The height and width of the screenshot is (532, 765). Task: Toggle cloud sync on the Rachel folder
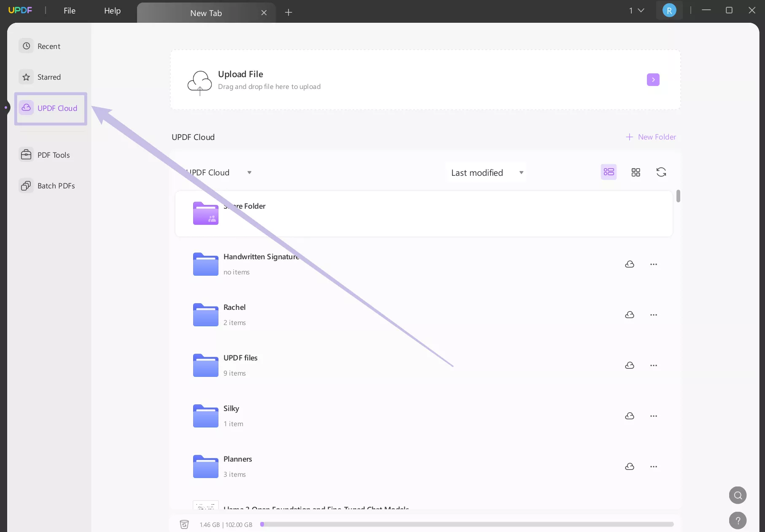coord(629,314)
